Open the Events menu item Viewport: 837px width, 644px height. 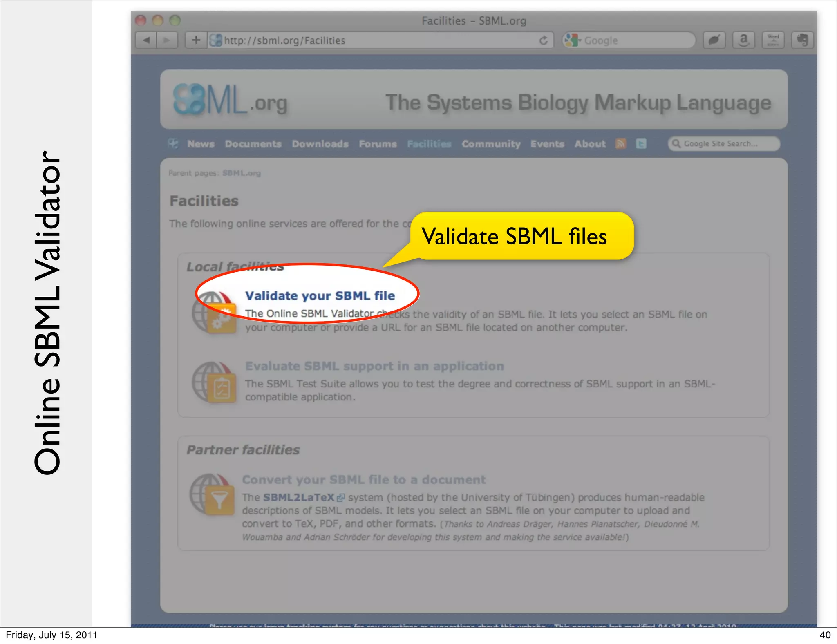547,144
